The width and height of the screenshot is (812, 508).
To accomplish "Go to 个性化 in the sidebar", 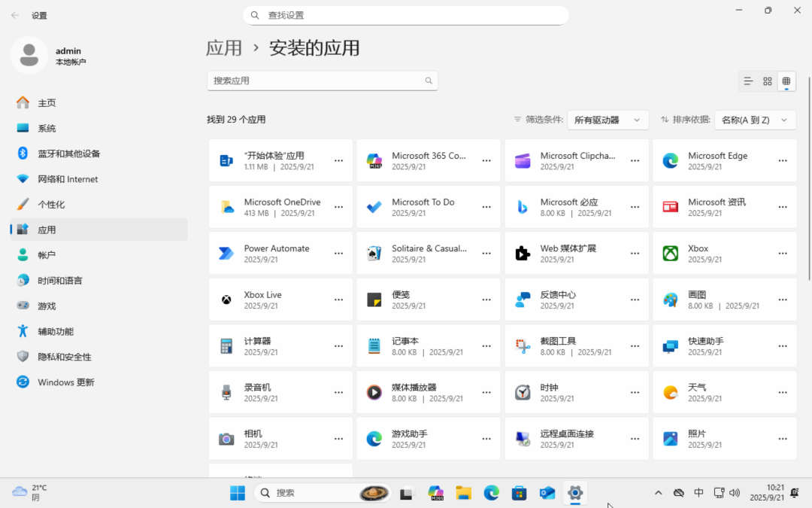I will tap(51, 205).
